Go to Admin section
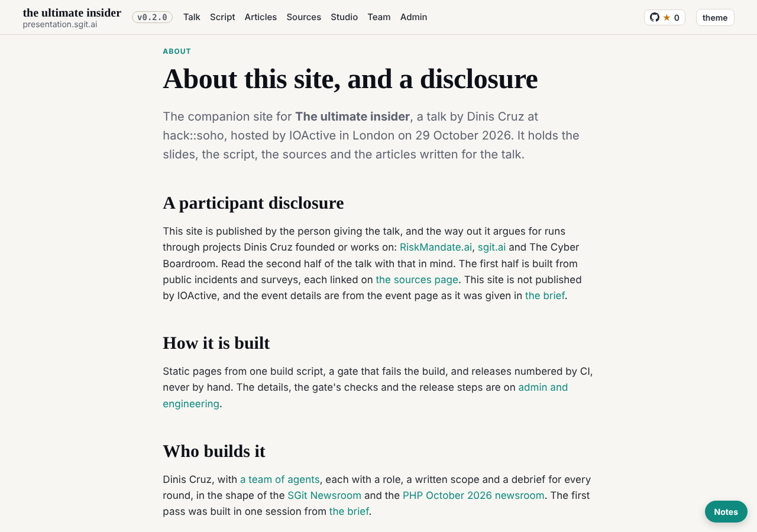 [x=413, y=17]
